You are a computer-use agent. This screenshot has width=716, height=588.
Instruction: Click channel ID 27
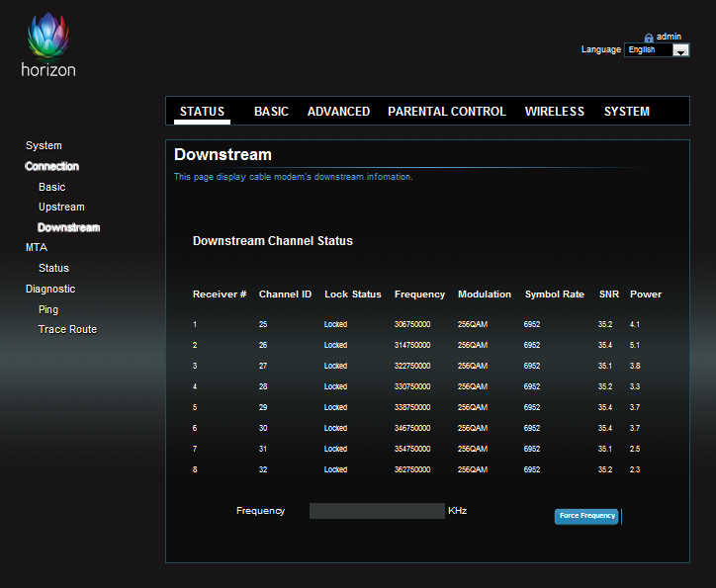click(262, 366)
